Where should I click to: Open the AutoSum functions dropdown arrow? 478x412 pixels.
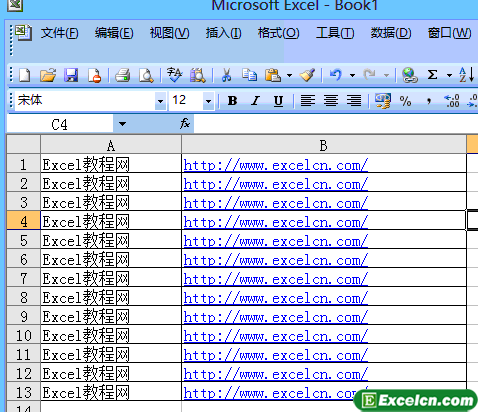[x=449, y=75]
